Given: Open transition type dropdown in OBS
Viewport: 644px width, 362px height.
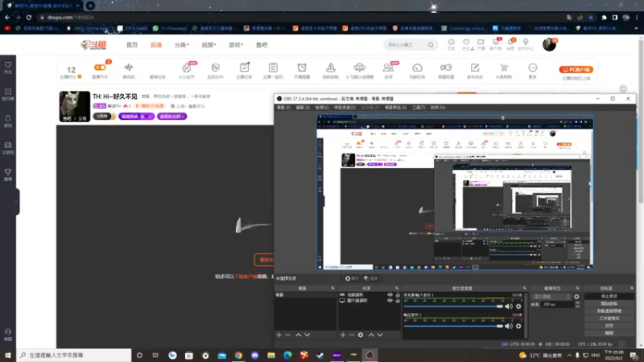Looking at the screenshot, I should pyautogui.click(x=551, y=296).
